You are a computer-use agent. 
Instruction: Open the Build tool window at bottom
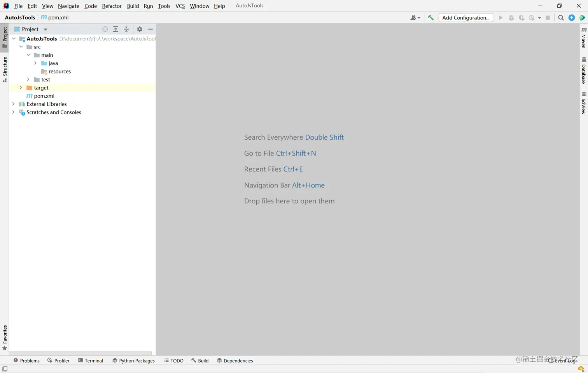[x=200, y=361]
